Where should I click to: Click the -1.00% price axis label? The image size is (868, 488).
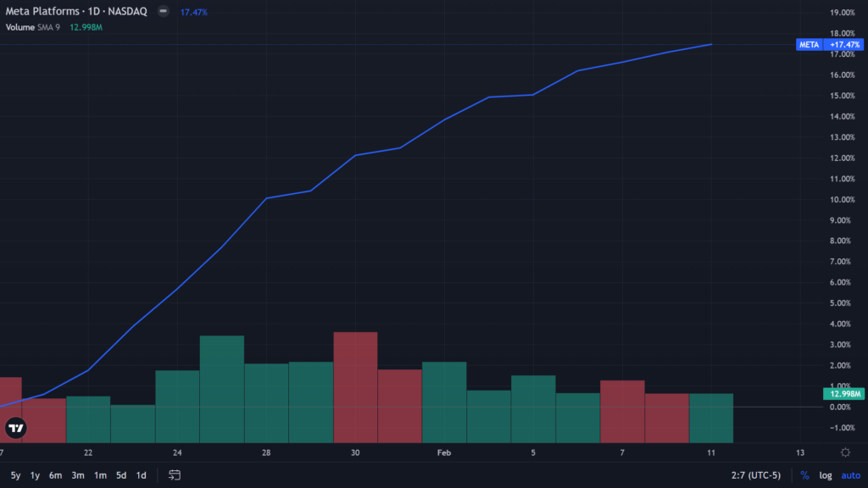tap(842, 428)
